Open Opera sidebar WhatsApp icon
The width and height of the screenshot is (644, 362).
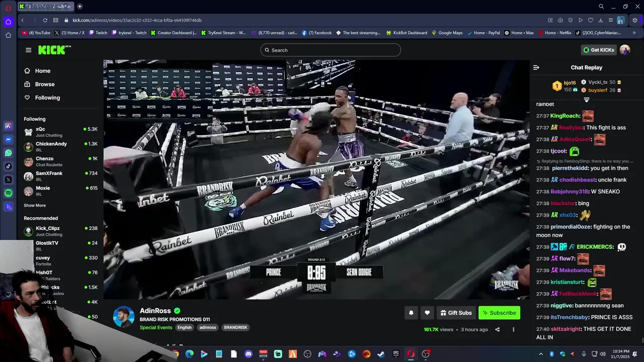tap(8, 153)
